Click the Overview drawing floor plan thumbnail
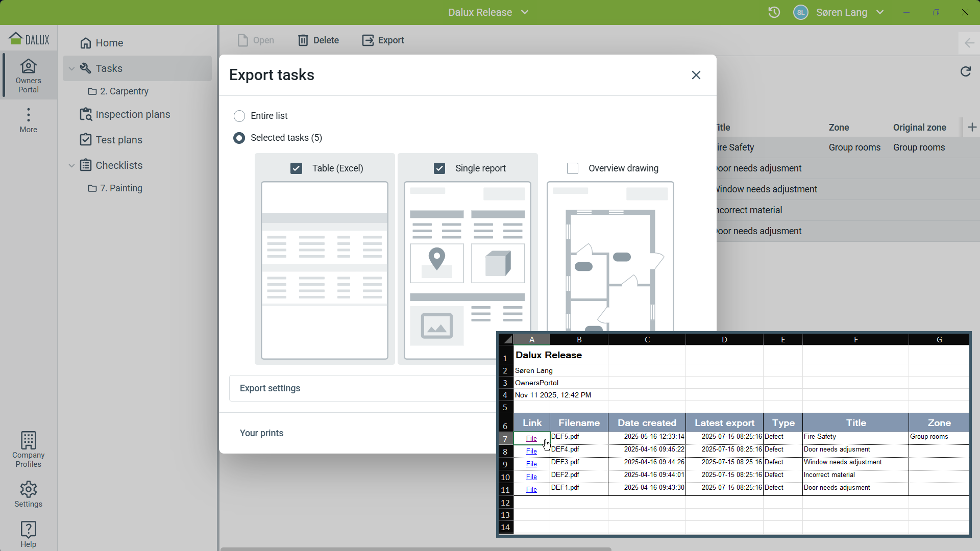Image resolution: width=980 pixels, height=551 pixels. tap(610, 257)
